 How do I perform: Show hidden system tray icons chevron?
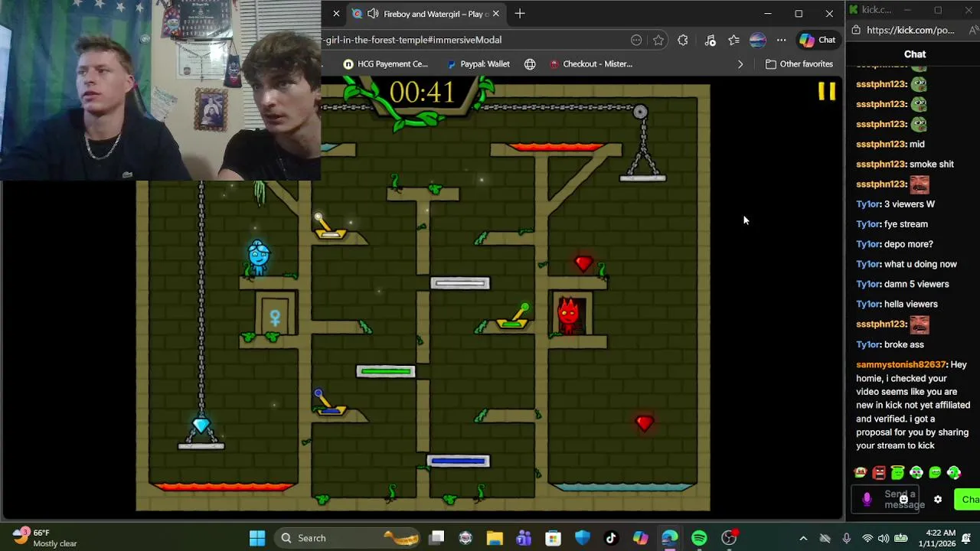pos(803,538)
